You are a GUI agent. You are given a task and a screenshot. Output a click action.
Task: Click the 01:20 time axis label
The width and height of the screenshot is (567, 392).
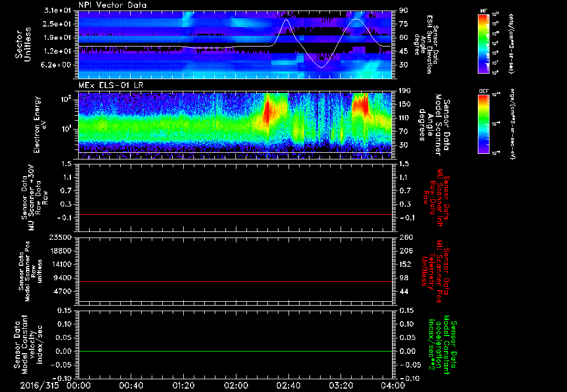(x=183, y=385)
